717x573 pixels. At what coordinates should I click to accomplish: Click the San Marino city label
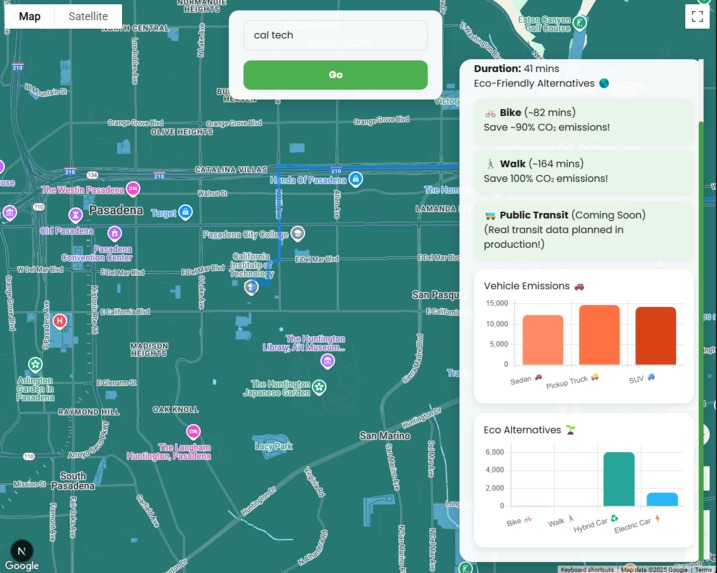coord(385,436)
